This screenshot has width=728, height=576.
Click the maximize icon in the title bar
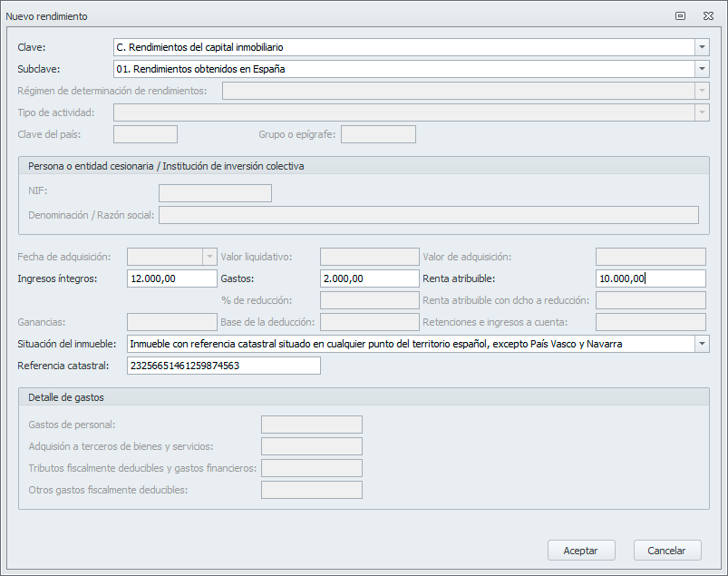(x=680, y=16)
